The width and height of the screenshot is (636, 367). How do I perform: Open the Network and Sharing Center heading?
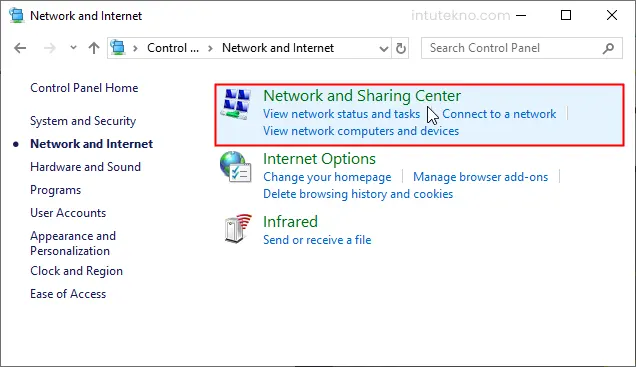pyautogui.click(x=362, y=96)
